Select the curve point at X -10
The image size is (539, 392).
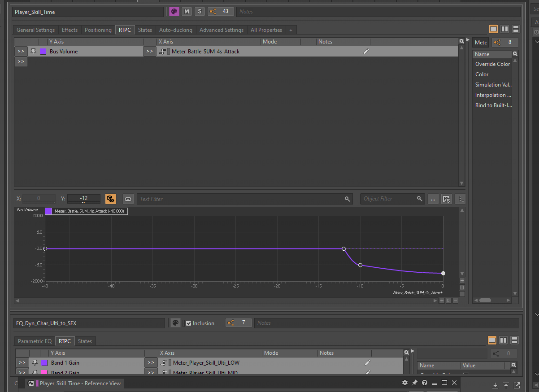coord(360,265)
